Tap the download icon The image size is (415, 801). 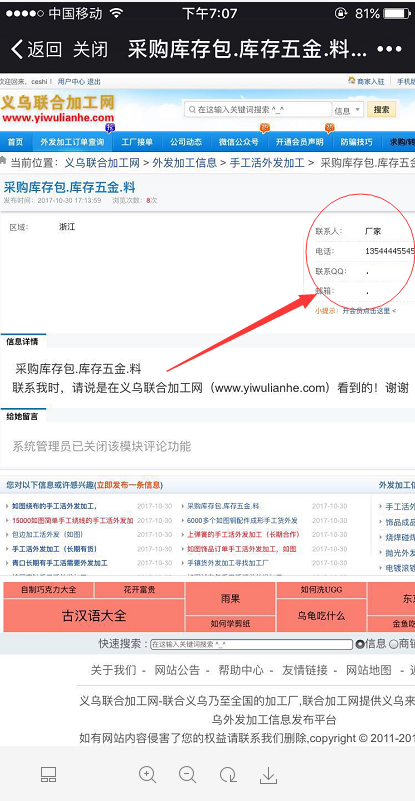click(268, 775)
